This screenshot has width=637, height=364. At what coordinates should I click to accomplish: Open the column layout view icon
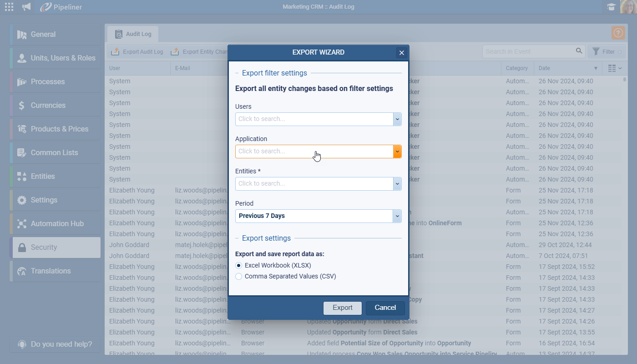click(x=615, y=68)
